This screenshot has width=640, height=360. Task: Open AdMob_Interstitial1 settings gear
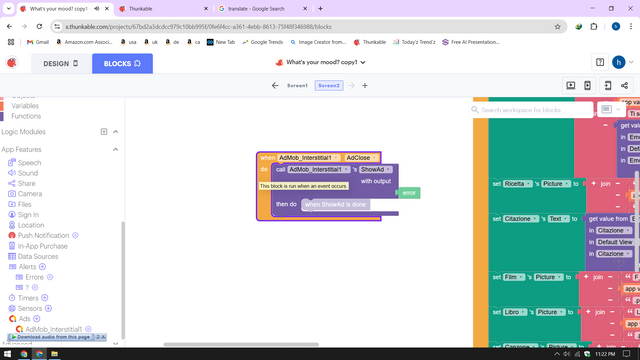[88, 329]
